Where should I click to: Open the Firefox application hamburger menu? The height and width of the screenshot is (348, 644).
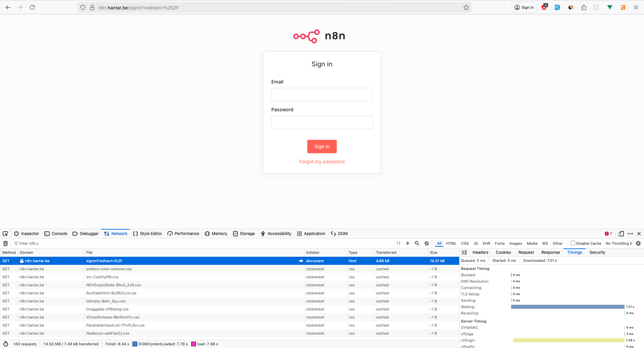[636, 7]
